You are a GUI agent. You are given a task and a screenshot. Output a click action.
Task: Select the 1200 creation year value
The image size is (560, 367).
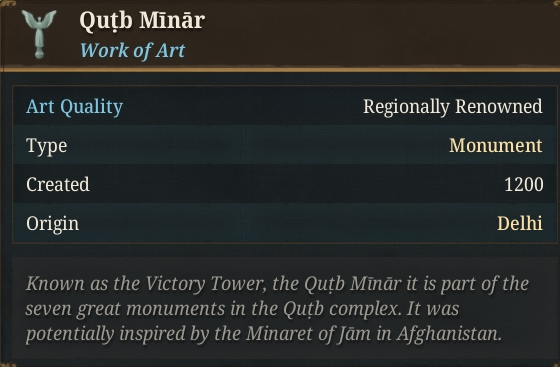pos(524,184)
